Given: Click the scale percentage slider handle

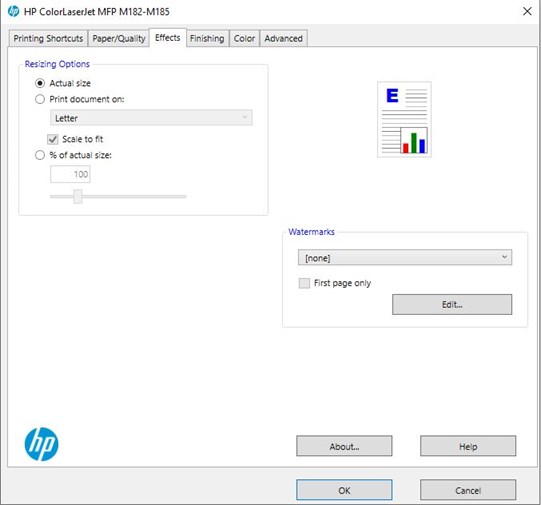Looking at the screenshot, I should 78,196.
